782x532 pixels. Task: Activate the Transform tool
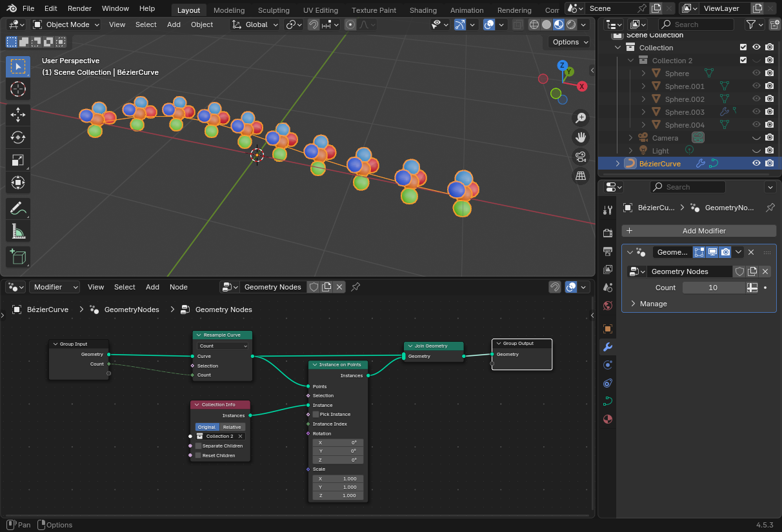tap(18, 182)
